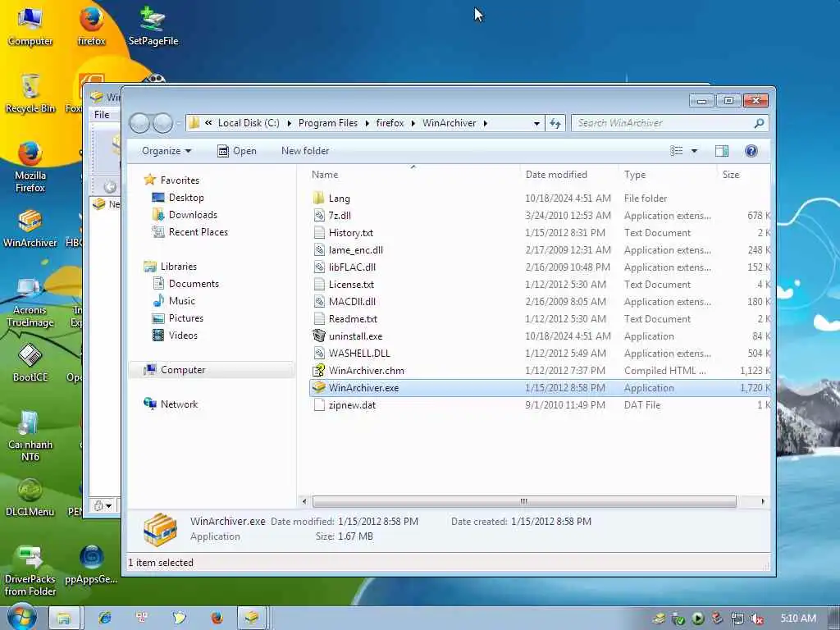The image size is (840, 630).
Task: Click the volume muted tray icon
Action: pyautogui.click(x=757, y=619)
